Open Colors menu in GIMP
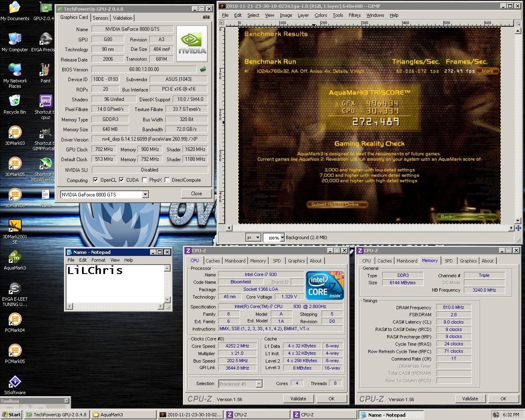Screen dimensions: 525x420 pyautogui.click(x=321, y=15)
